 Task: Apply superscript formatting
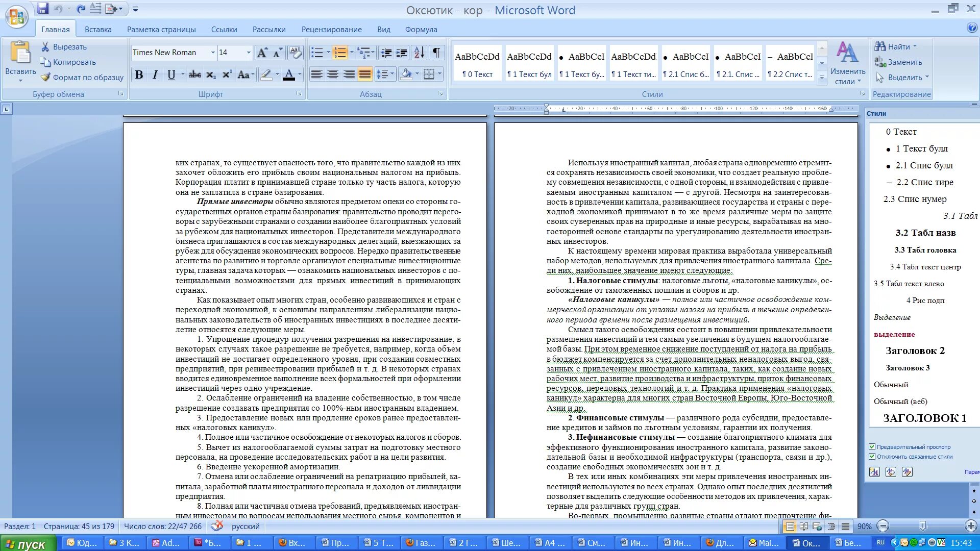(x=227, y=75)
